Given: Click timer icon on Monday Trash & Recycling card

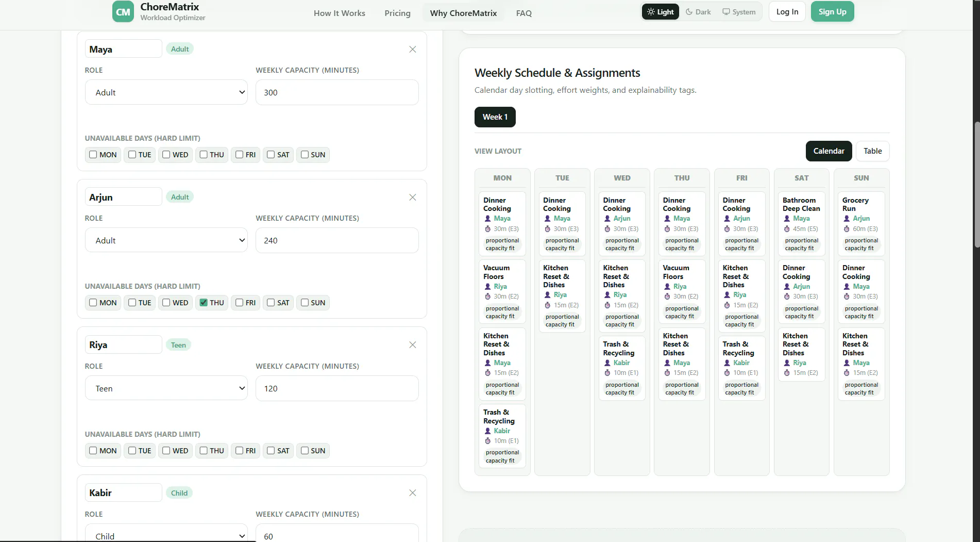Looking at the screenshot, I should (487, 441).
